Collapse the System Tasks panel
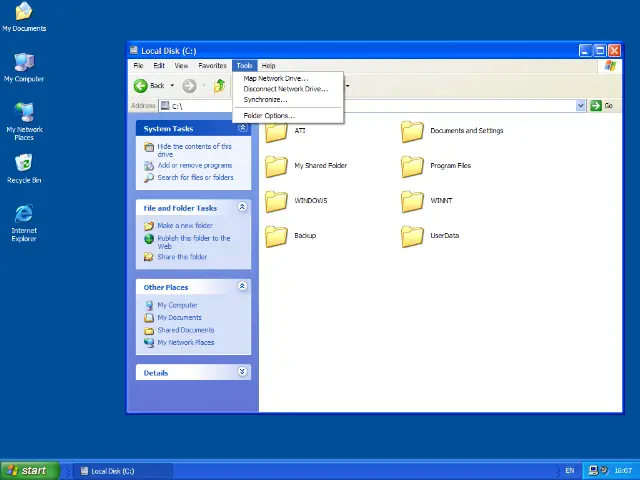This screenshot has width=640, height=480. point(242,128)
